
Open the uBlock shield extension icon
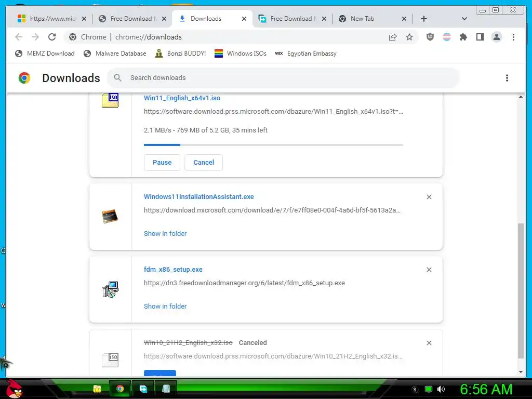[x=430, y=37]
